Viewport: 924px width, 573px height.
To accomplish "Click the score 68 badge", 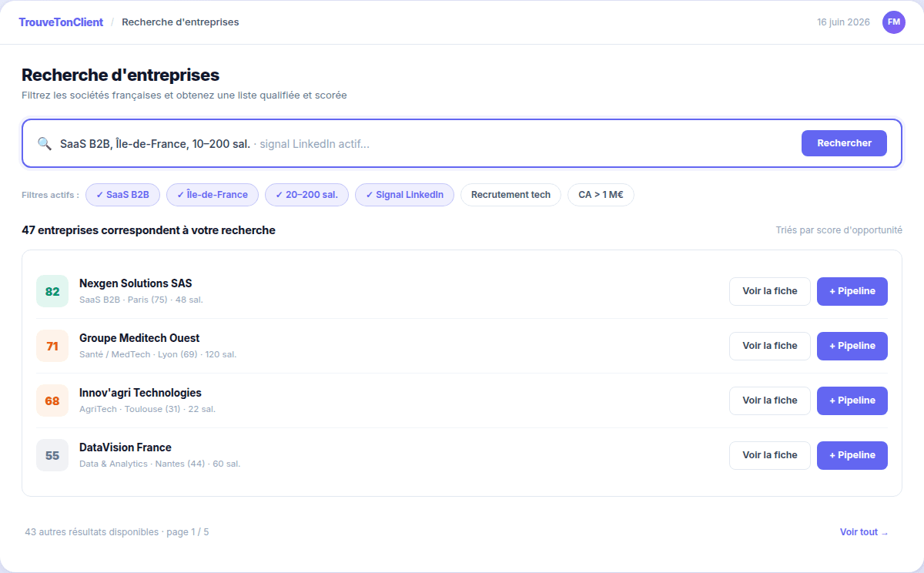I will [x=52, y=400].
